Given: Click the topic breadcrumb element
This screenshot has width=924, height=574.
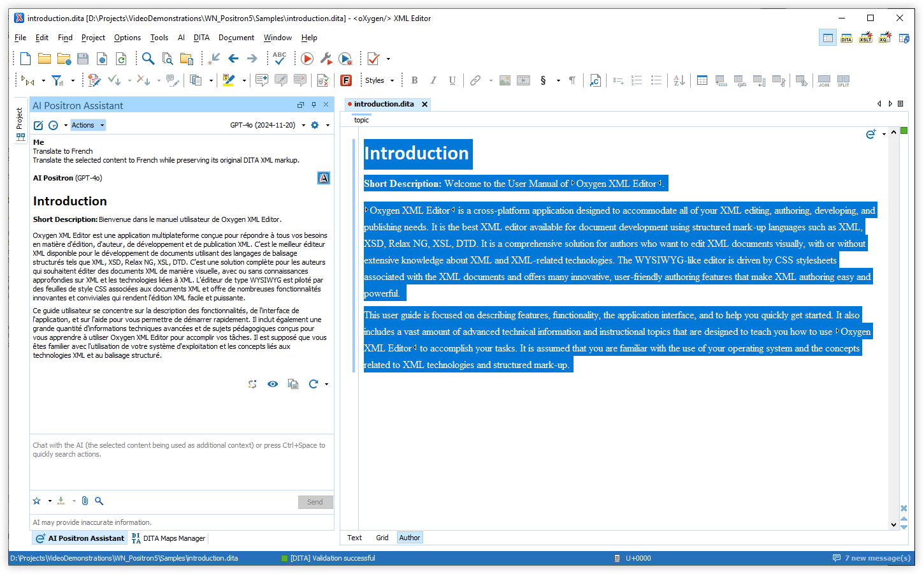Looking at the screenshot, I should click(x=361, y=120).
